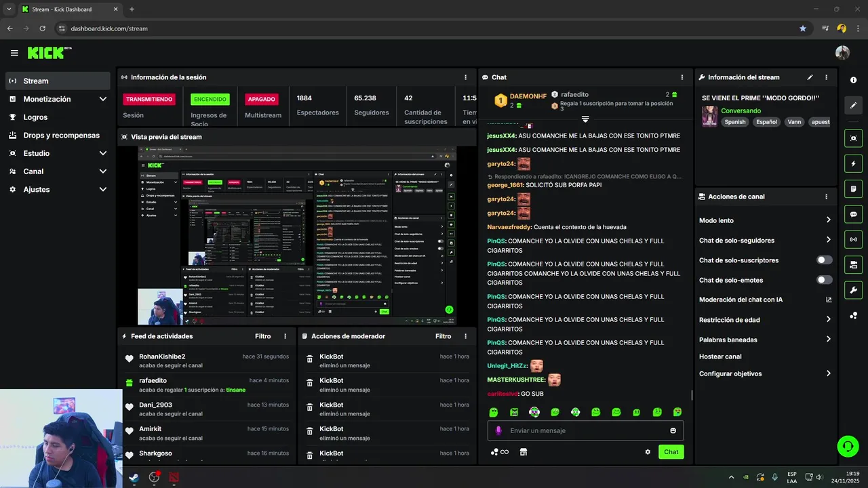Viewport: 868px width, 488px height.
Task: Edit stream info with the pencil icon
Action: tap(810, 77)
